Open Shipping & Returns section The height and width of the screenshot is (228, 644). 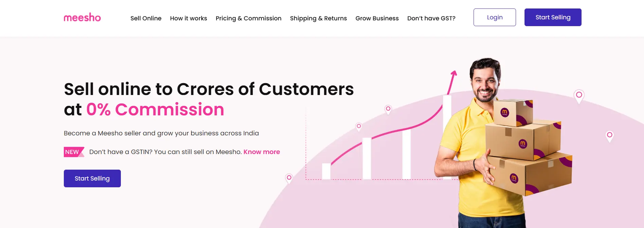(318, 18)
